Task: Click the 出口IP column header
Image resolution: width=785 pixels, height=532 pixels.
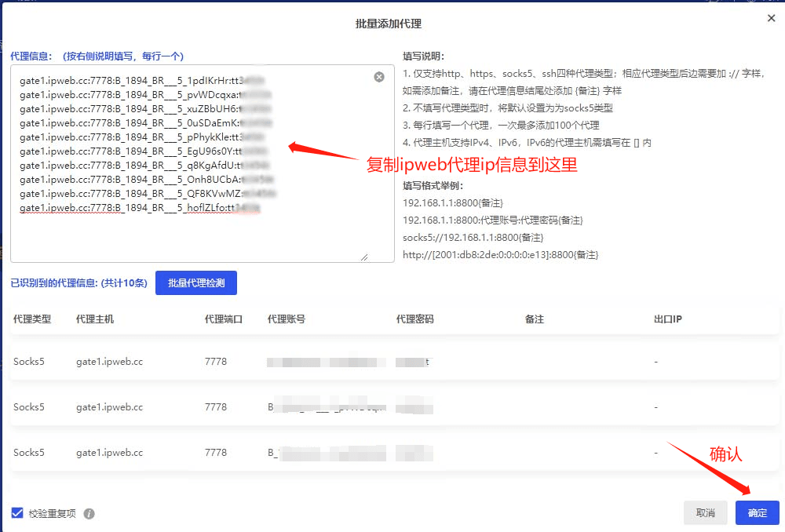Action: click(x=667, y=319)
